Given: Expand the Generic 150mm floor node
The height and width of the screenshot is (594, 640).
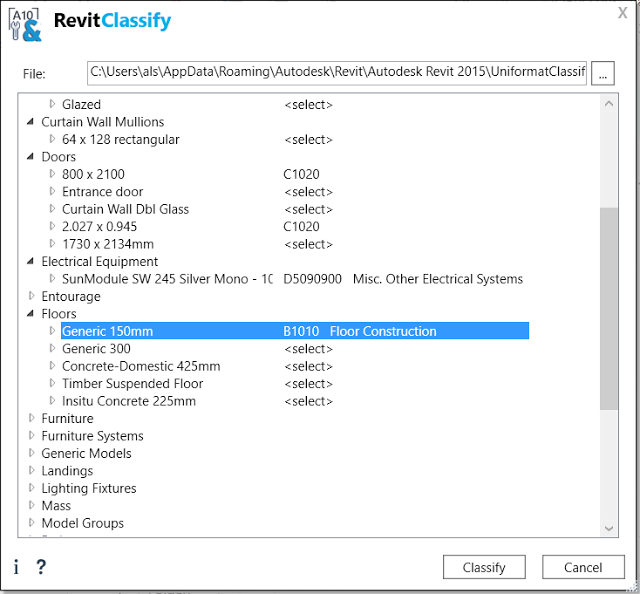Looking at the screenshot, I should click(52, 331).
